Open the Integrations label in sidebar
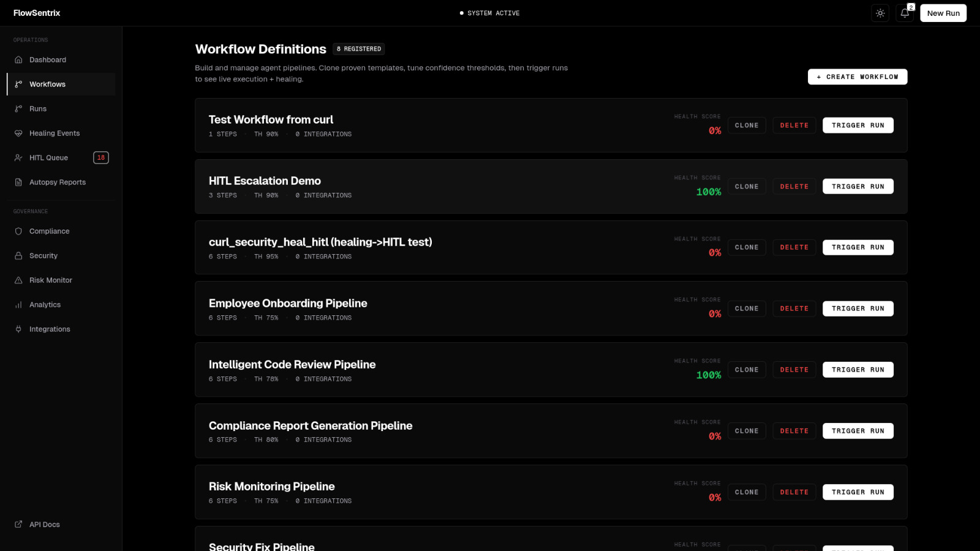The height and width of the screenshot is (551, 980). [50, 329]
